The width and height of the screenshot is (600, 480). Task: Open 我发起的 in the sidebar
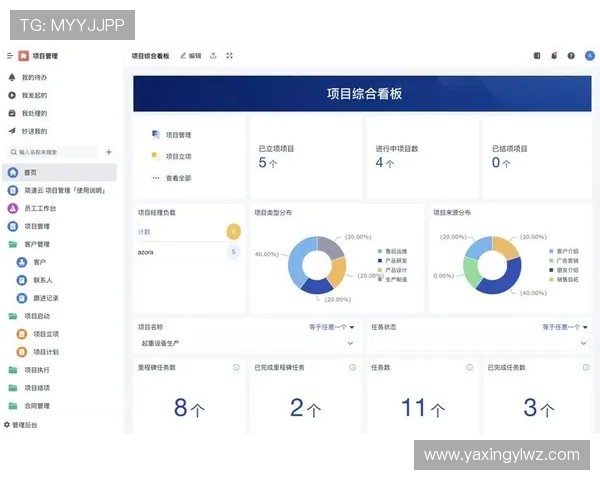pos(28,95)
